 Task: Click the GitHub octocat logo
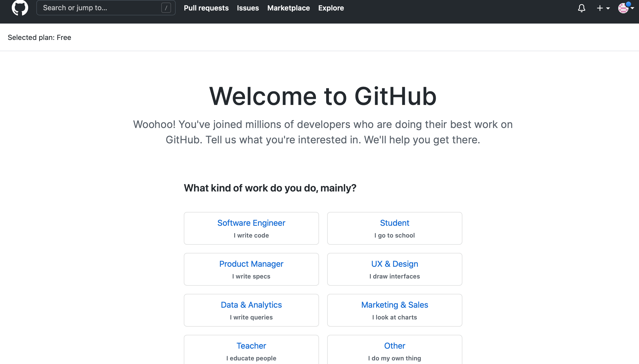20,8
